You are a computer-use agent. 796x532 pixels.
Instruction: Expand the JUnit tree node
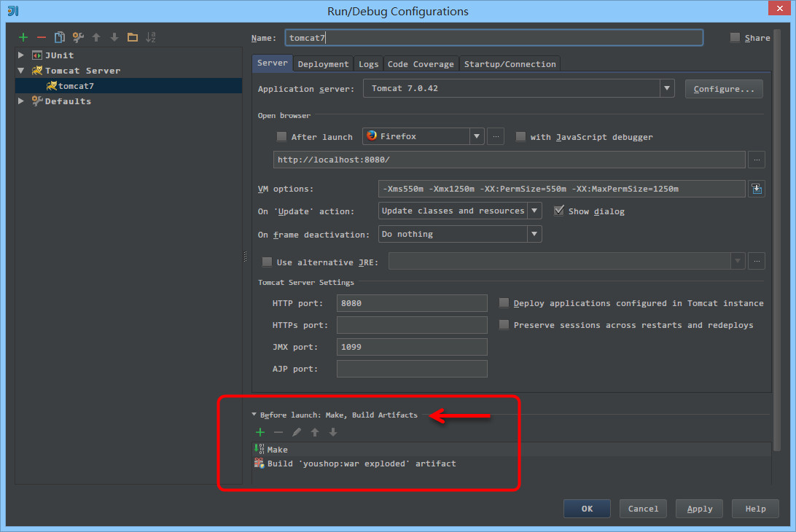pos(22,55)
